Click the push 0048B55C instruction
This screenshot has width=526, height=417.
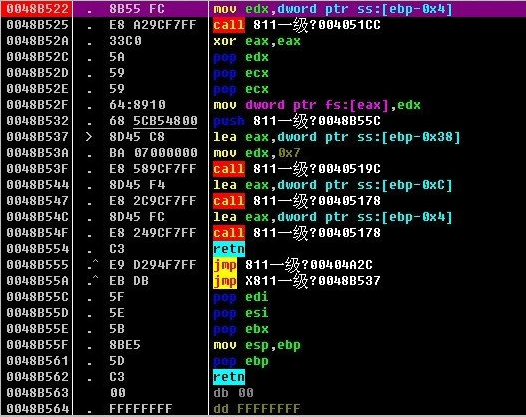[x=297, y=121]
